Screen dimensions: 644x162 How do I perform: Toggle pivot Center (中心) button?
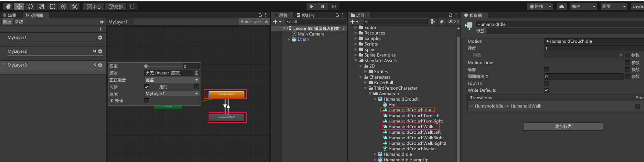(94, 7)
